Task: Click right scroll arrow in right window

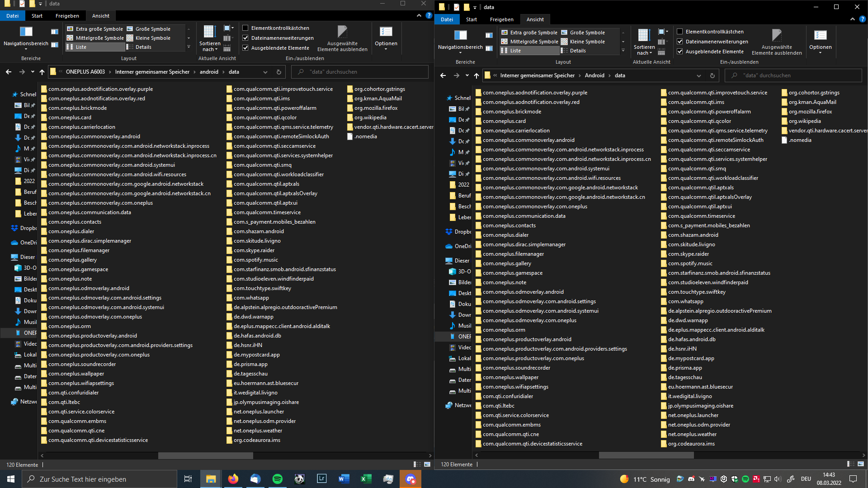Action: (864, 455)
